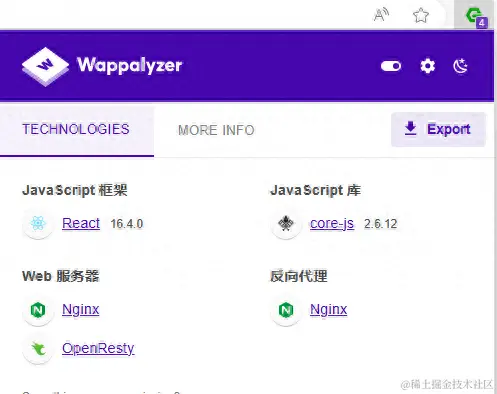Open Wappalyzer settings gear icon

point(428,66)
